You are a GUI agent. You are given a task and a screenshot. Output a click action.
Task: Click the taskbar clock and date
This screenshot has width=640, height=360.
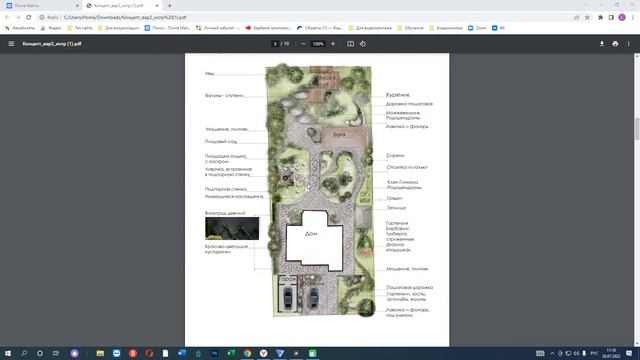(x=611, y=353)
